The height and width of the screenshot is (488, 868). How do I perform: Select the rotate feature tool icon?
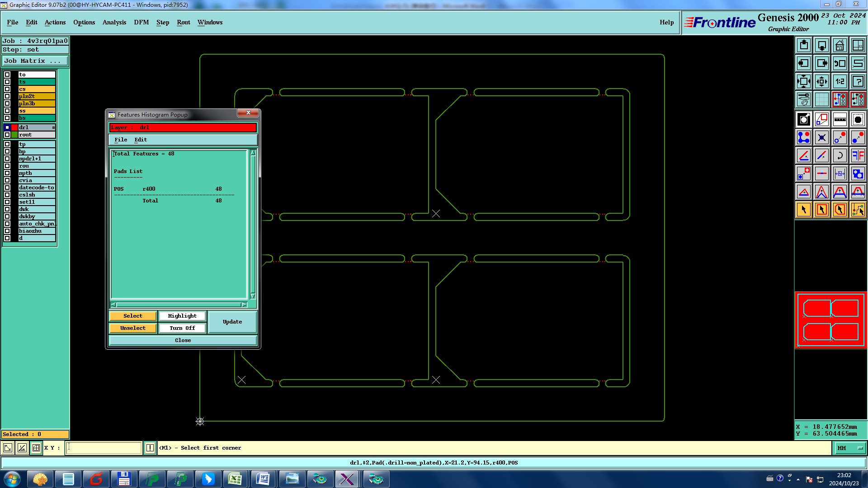click(x=840, y=155)
